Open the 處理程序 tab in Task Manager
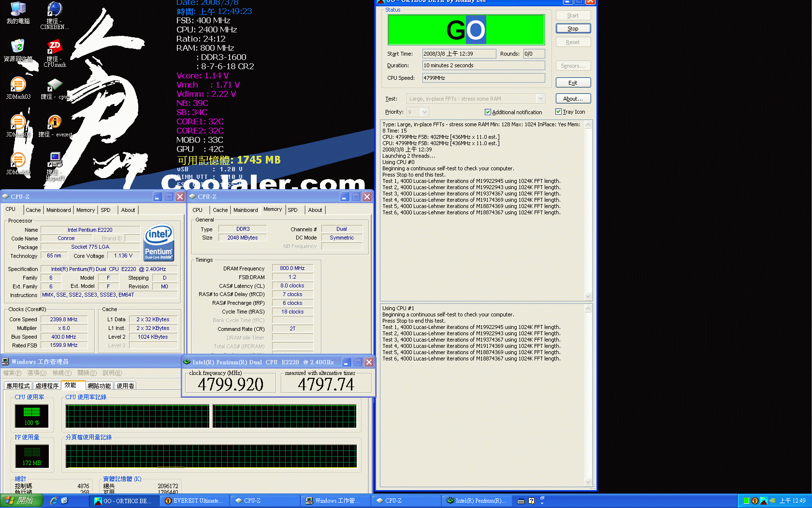 pyautogui.click(x=47, y=386)
